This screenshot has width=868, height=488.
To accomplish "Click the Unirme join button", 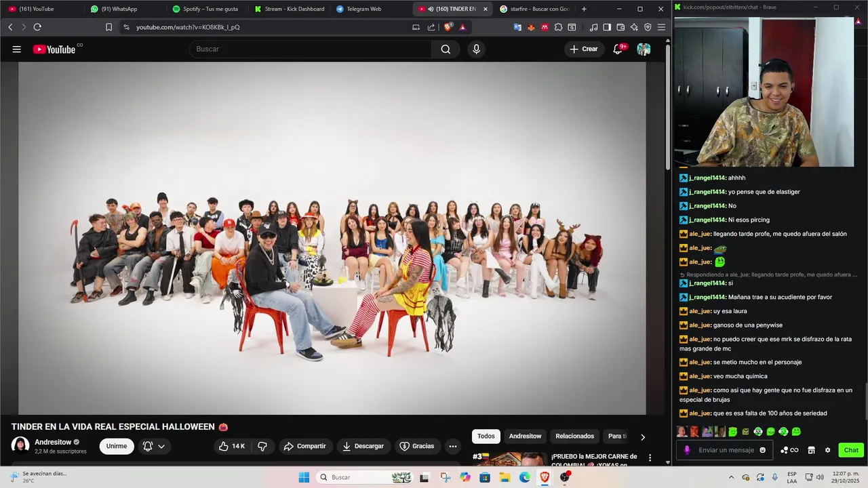I will (x=117, y=446).
